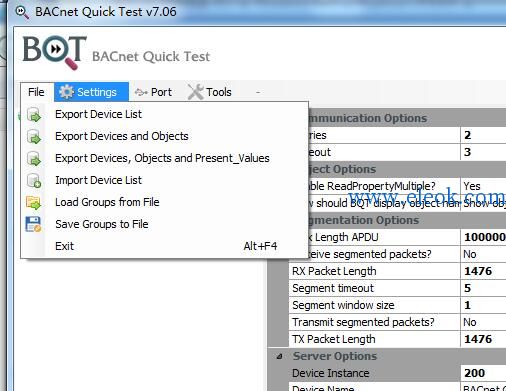Edit the timeout value 3
The width and height of the screenshot is (506, 391).
tap(483, 152)
